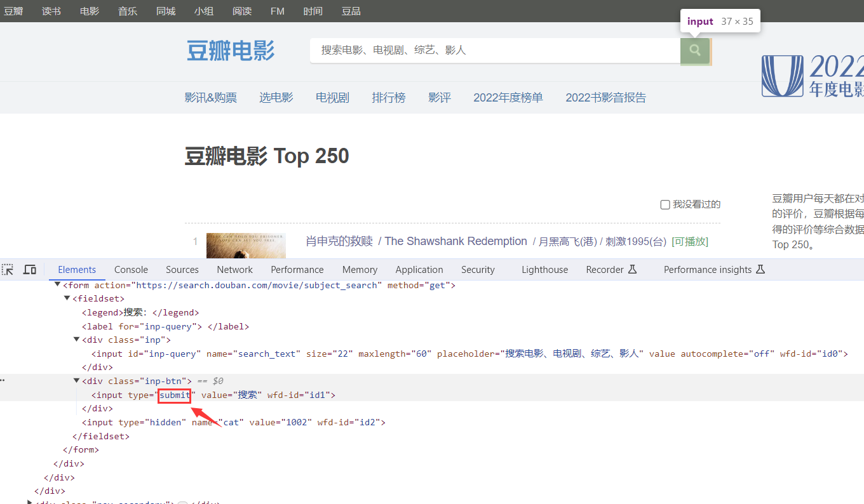The width and height of the screenshot is (864, 504).
Task: Switch to the Recorder tab
Action: [611, 270]
